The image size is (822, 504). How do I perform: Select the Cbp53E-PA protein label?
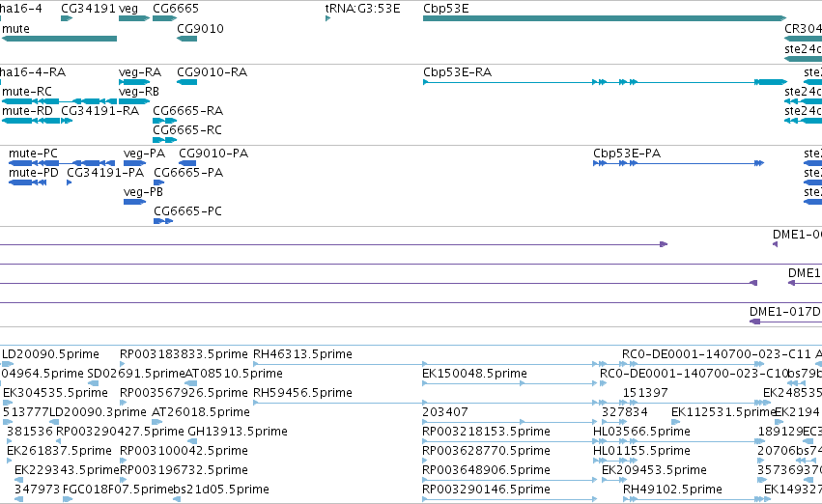point(627,154)
